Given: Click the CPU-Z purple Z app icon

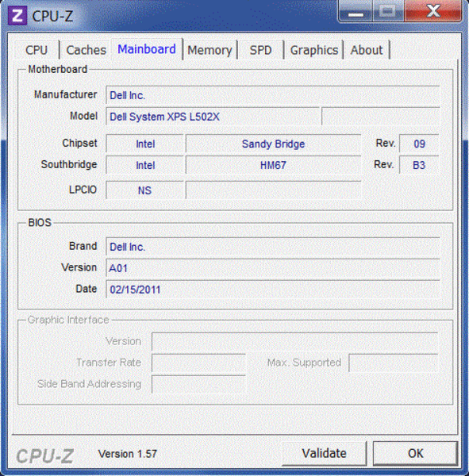Looking at the screenshot, I should 17,15.
